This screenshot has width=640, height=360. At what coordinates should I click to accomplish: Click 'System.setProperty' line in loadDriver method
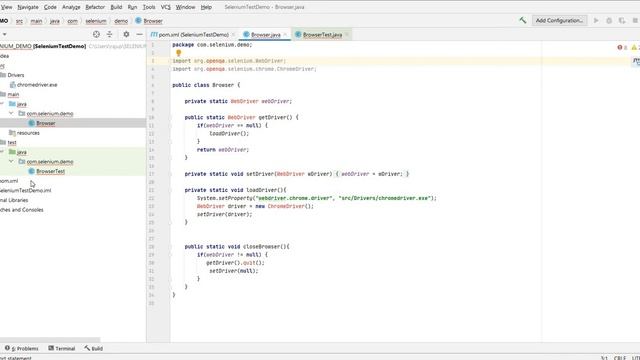point(317,198)
